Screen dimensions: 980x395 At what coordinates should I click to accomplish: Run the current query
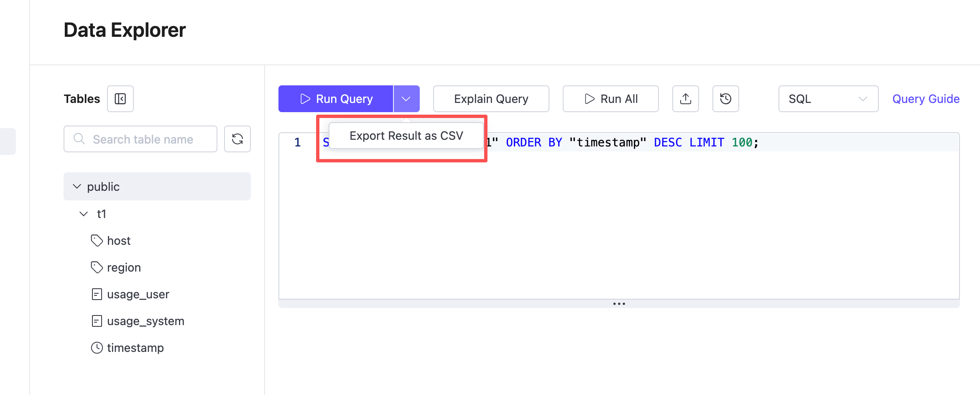(336, 99)
